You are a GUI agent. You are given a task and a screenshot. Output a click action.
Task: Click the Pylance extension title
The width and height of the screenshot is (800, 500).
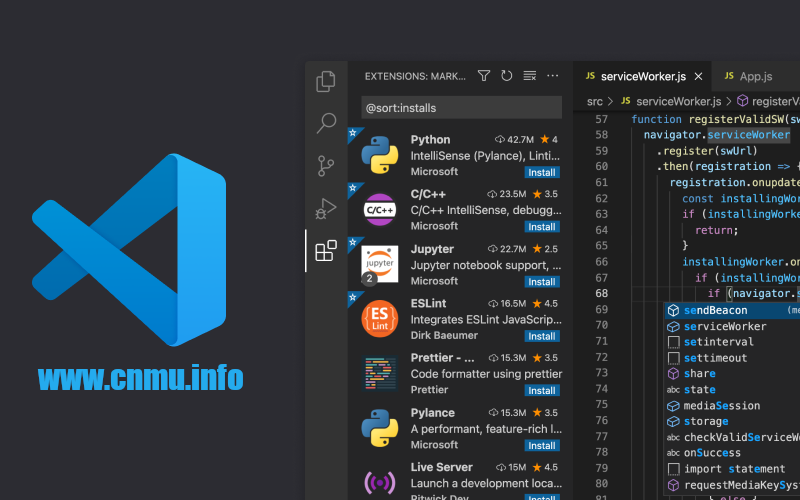(432, 413)
